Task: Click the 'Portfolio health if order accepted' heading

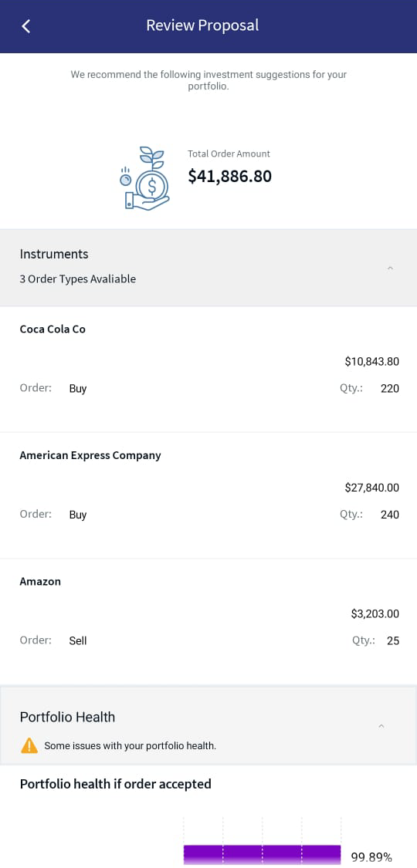Action: 116,785
